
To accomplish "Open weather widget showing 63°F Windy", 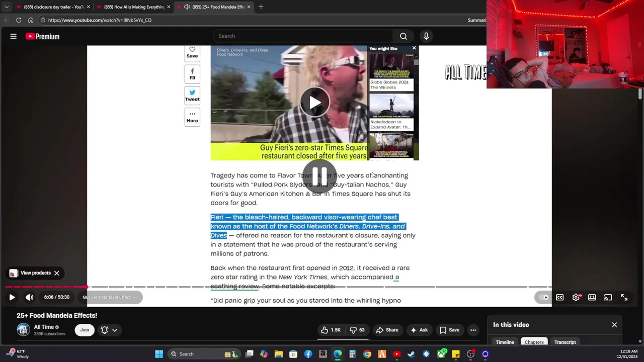I will click(x=18, y=354).
